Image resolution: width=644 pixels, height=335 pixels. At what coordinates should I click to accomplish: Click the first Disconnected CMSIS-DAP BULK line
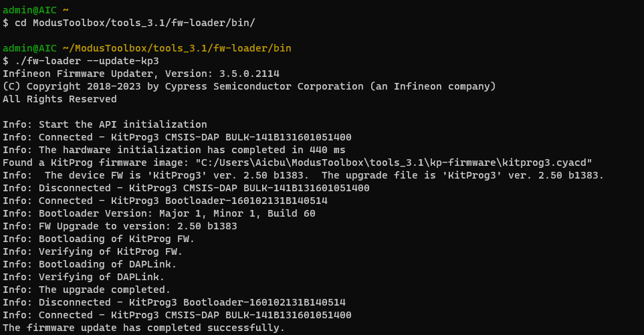(186, 188)
